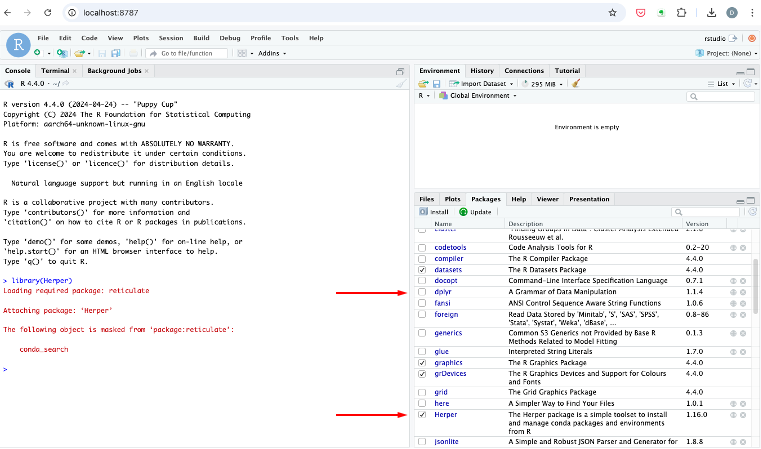Open the Herper package link
Screen dimensions: 761x449
[446, 415]
